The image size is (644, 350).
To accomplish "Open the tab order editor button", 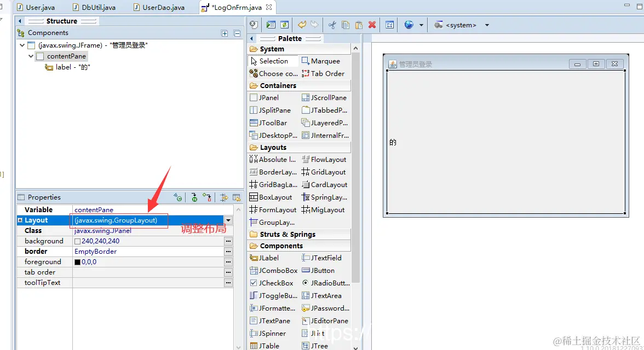I will 228,272.
